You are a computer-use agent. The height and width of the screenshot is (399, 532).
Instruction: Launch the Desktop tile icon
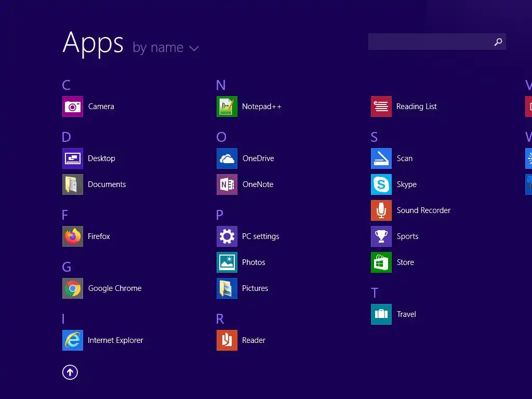click(73, 158)
